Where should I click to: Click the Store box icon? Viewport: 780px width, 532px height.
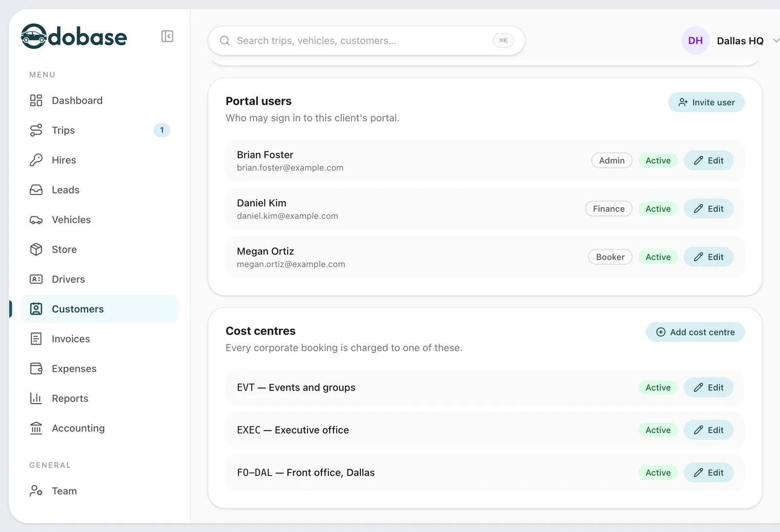pos(36,249)
